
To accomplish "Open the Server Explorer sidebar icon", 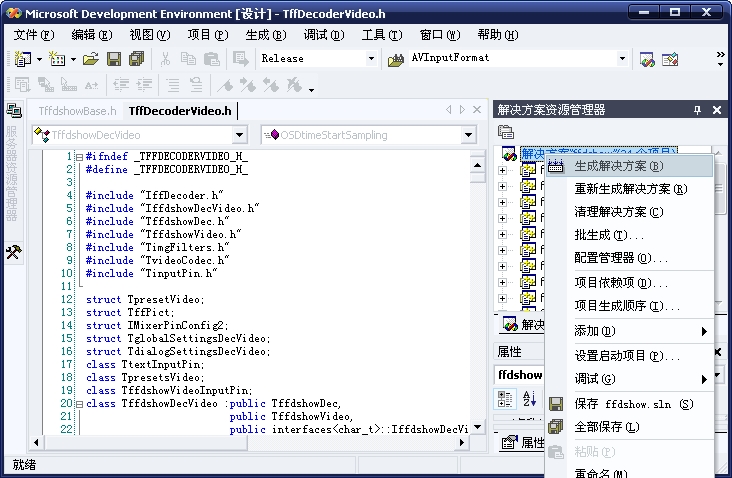I will (x=14, y=111).
